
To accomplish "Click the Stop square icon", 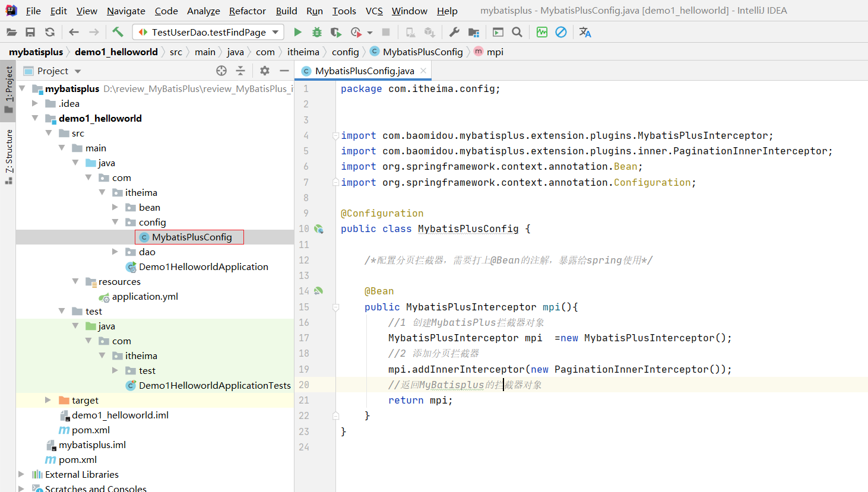I will [x=386, y=32].
